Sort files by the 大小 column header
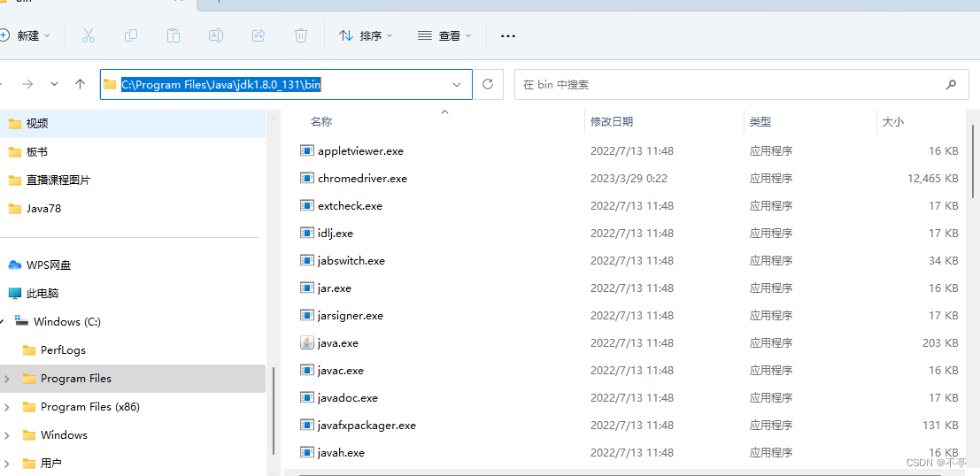 (x=892, y=121)
